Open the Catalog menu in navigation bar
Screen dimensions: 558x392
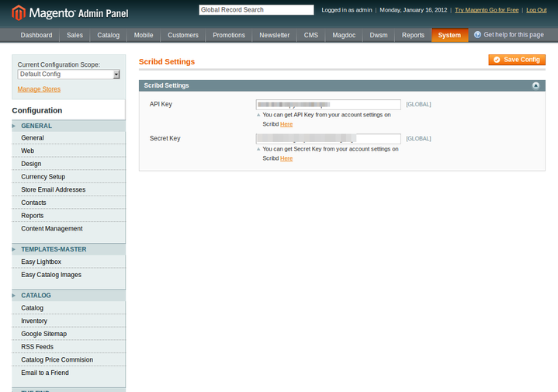pos(109,36)
